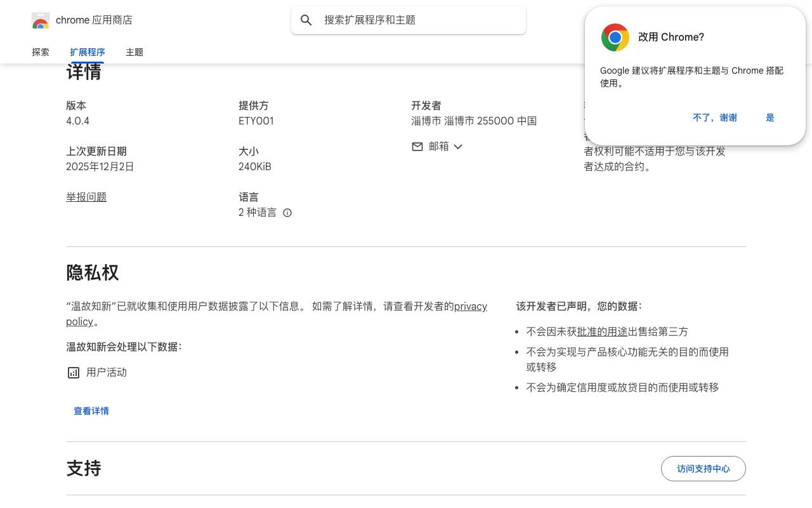Click the date 2025年12月2日

pos(100,167)
